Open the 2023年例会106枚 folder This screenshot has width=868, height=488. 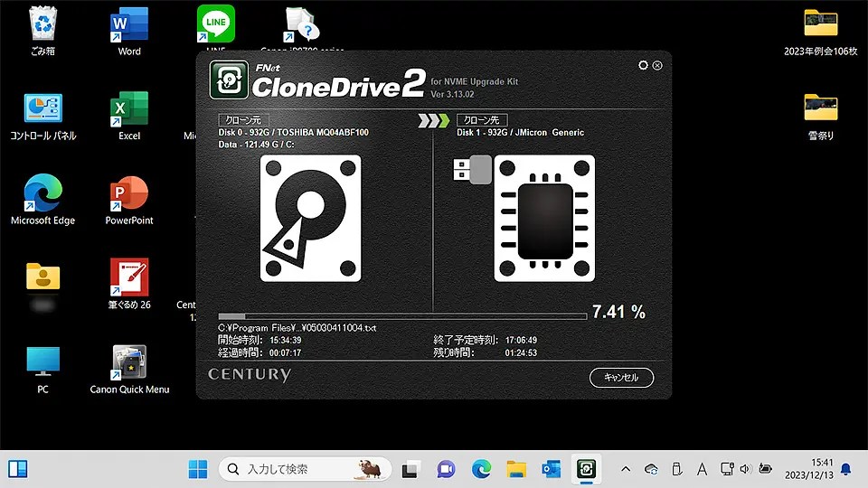coord(820,33)
